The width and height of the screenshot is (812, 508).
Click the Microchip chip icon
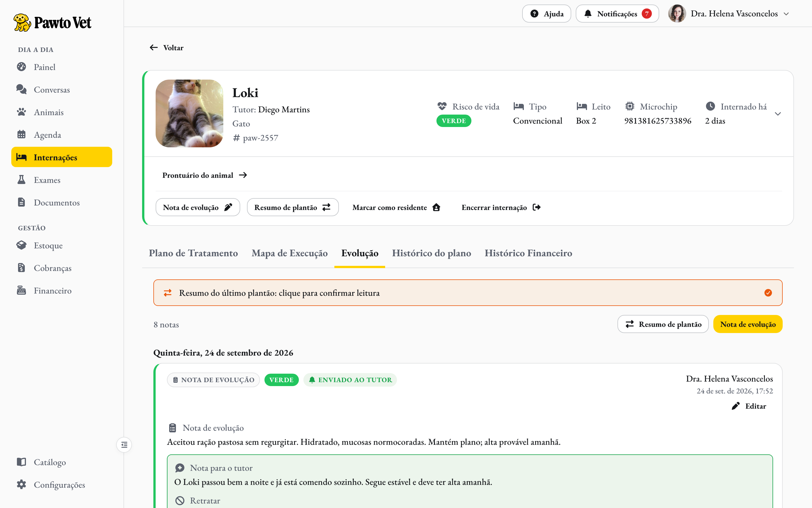630,106
